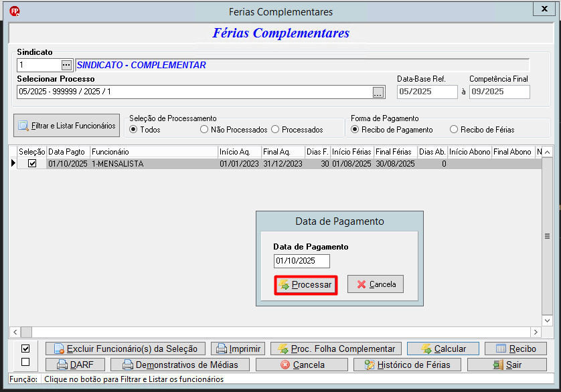This screenshot has height=392, width=561.
Task: Click the FP application icon in the title bar
Action: pos(15,11)
